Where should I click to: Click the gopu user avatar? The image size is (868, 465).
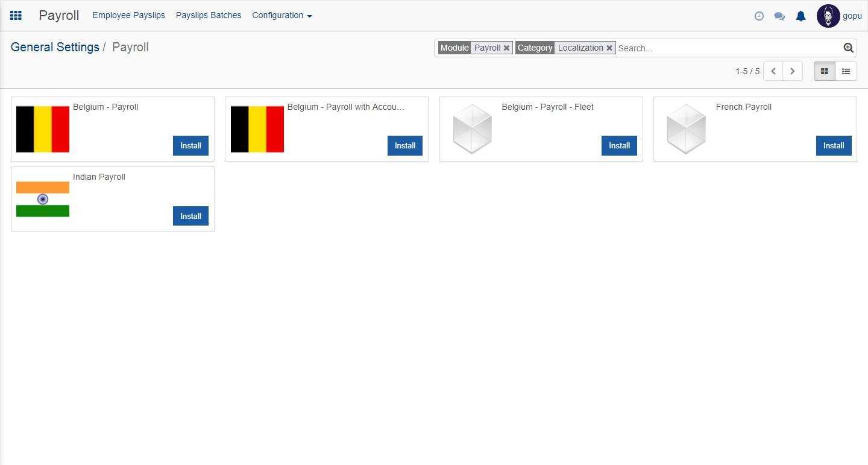(x=828, y=16)
